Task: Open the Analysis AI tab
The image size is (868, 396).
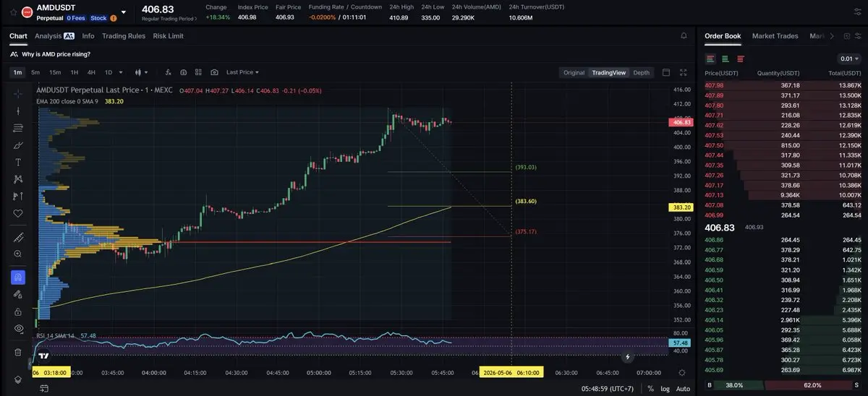Action: pos(54,35)
